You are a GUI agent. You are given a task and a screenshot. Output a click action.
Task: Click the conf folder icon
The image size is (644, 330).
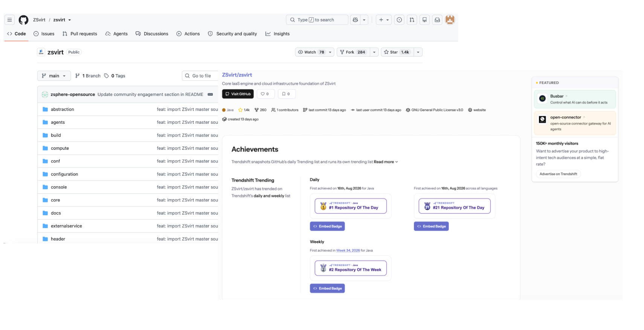(x=45, y=161)
